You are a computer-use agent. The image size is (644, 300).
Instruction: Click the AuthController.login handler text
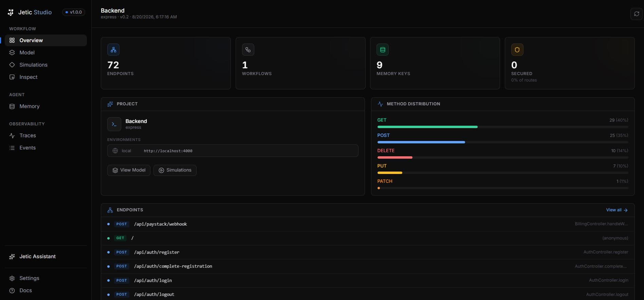(x=608, y=280)
